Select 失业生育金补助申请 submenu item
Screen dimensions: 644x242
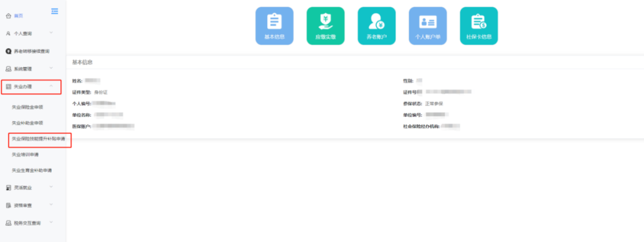[32, 170]
